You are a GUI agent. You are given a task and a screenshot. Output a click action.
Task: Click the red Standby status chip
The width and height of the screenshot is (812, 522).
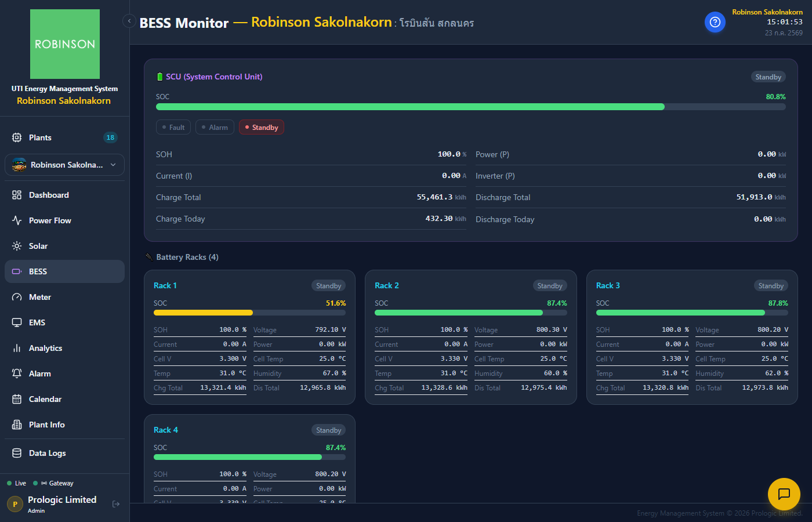click(x=262, y=127)
